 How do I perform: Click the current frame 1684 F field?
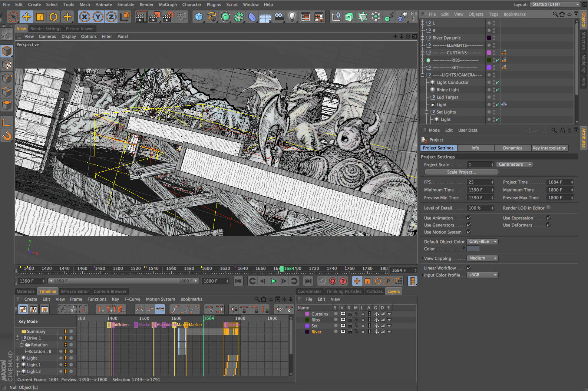click(404, 270)
